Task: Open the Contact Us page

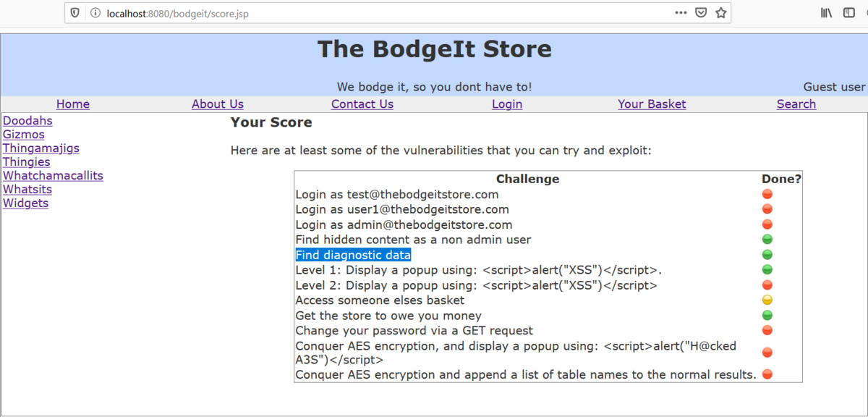Action: tap(362, 104)
